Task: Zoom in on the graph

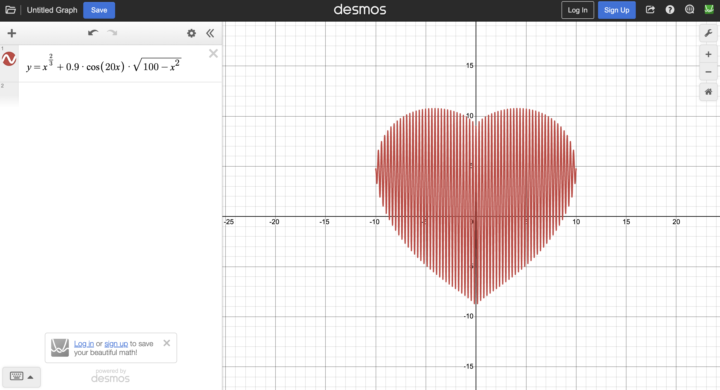Action: coord(709,54)
